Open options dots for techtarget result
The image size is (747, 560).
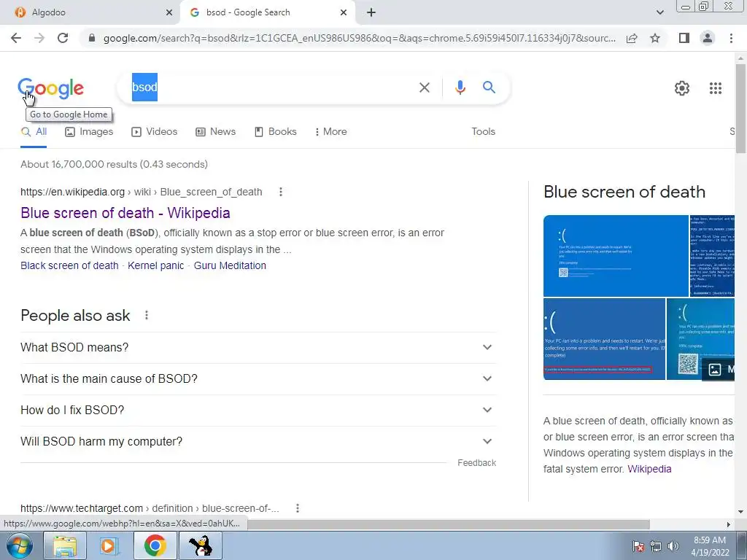[x=298, y=508]
